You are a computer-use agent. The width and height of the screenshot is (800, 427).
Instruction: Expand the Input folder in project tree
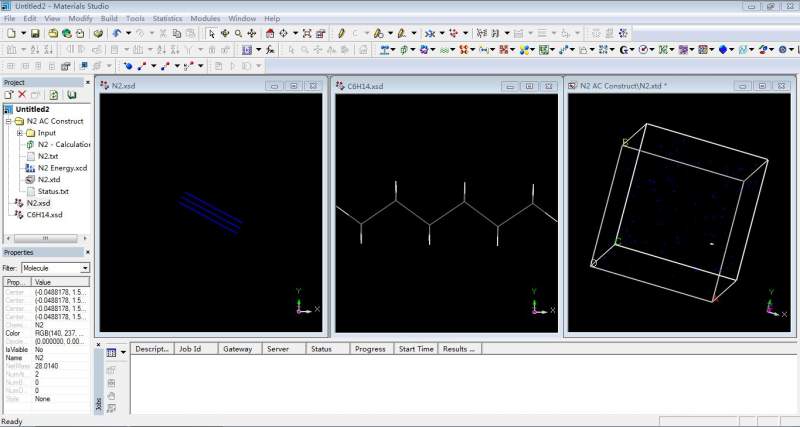point(20,133)
